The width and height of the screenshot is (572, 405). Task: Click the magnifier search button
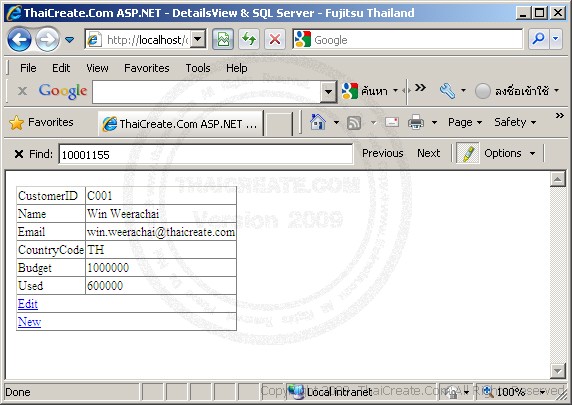tap(538, 39)
